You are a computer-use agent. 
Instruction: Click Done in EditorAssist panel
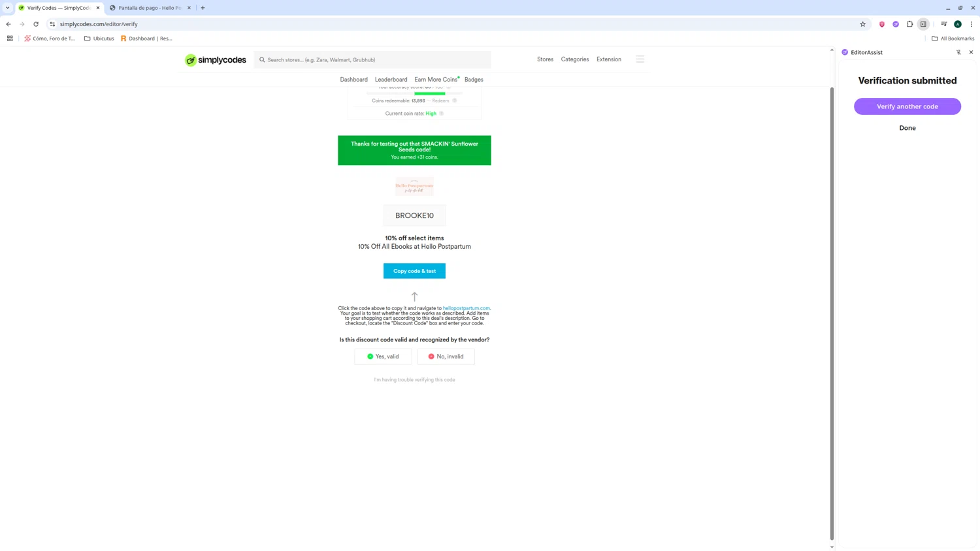point(907,128)
